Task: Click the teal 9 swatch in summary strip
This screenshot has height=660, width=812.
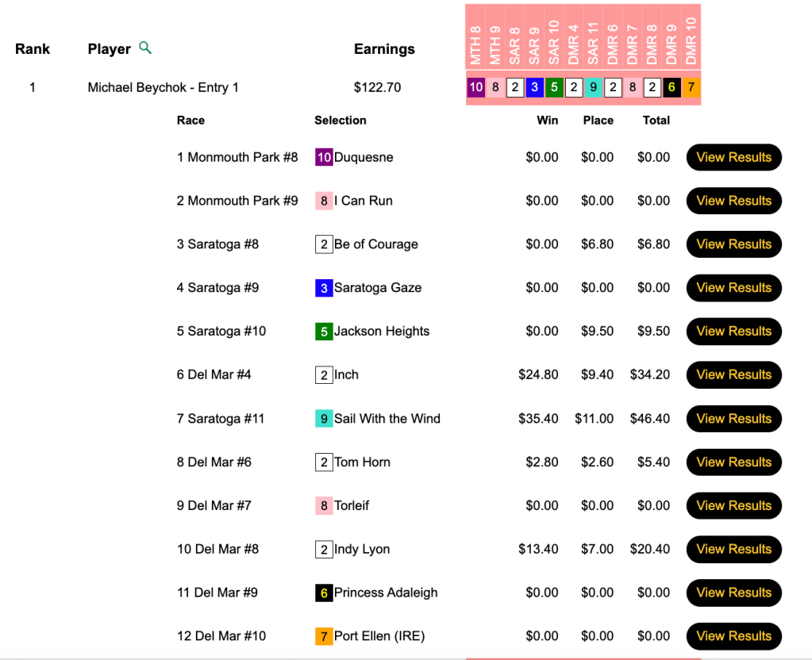Action: pyautogui.click(x=593, y=87)
